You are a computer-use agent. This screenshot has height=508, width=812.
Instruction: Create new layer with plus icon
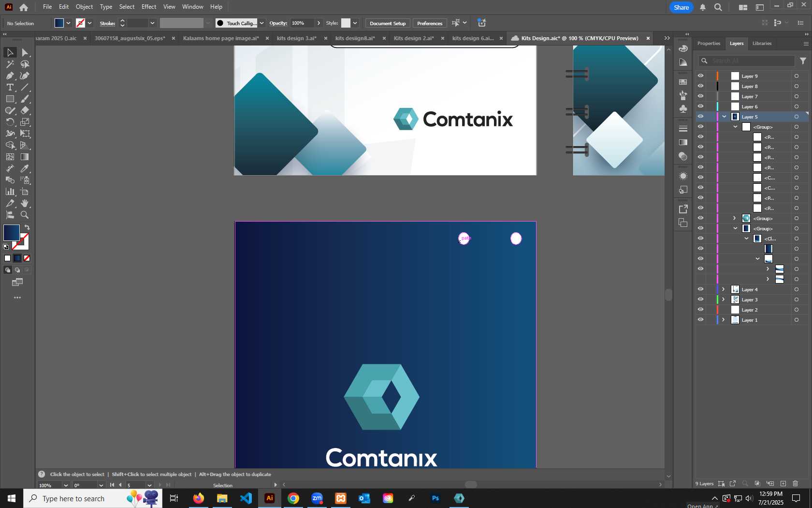pos(783,483)
